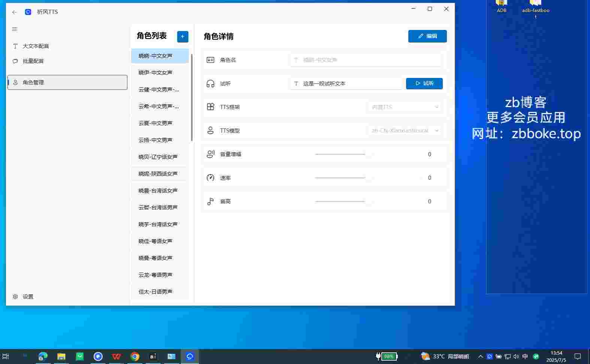The height and width of the screenshot is (364, 590).
Task: Select the 云健-中文男声 role
Action: (160, 90)
